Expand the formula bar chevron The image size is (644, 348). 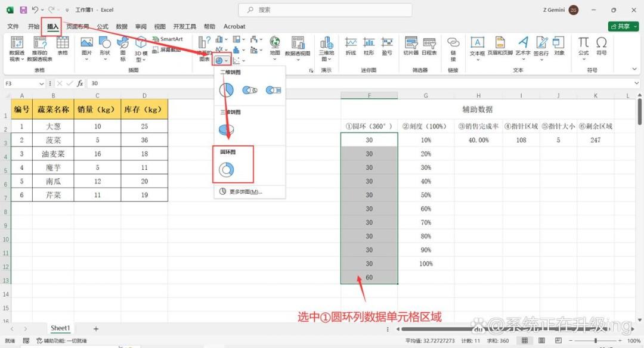pyautogui.click(x=637, y=83)
